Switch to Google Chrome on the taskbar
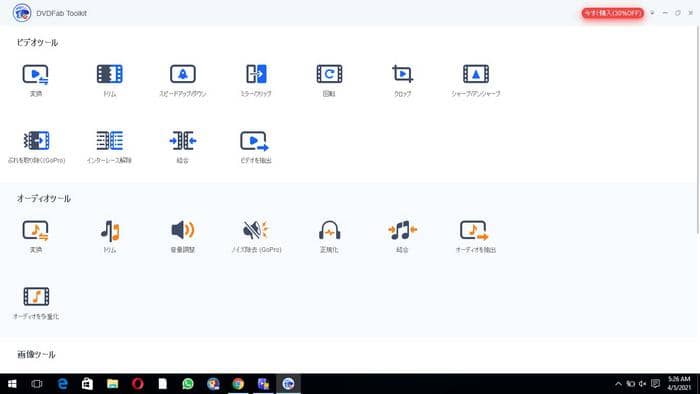Image resolution: width=700 pixels, height=394 pixels. click(238, 384)
